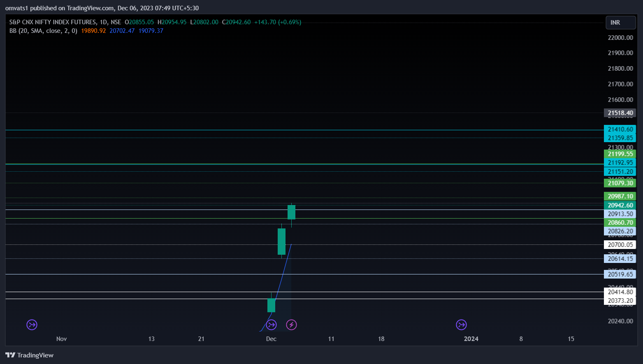643x364 pixels.
Task: Click the green 20860.70 price label
Action: coord(620,222)
